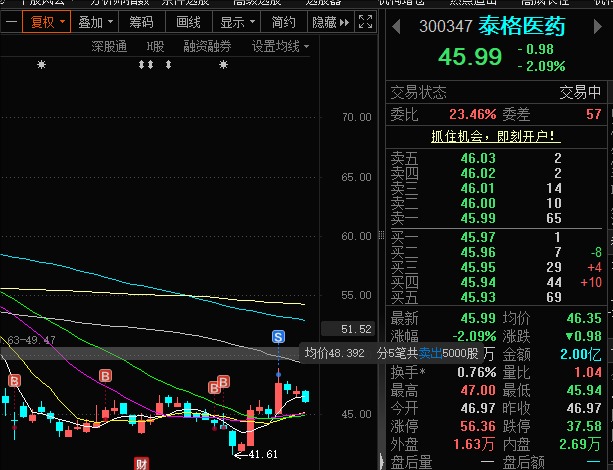Go to previous stock arrow
This screenshot has width=613, height=470.
click(396, 27)
